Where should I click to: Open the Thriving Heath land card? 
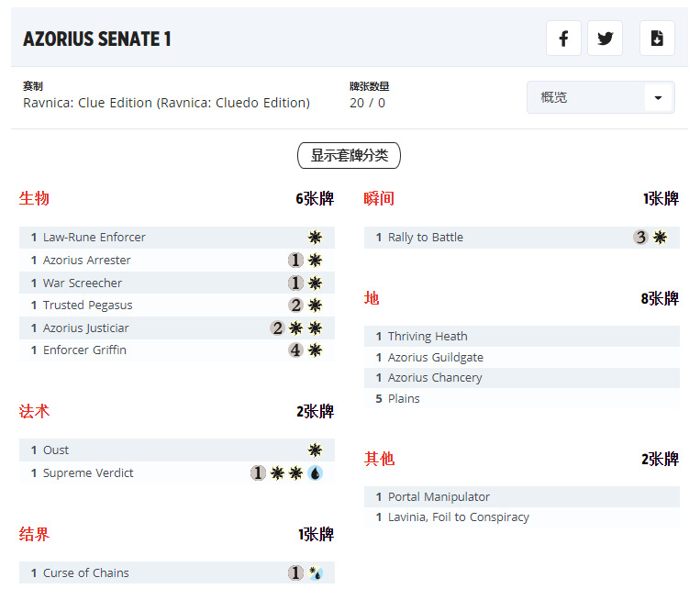point(427,337)
